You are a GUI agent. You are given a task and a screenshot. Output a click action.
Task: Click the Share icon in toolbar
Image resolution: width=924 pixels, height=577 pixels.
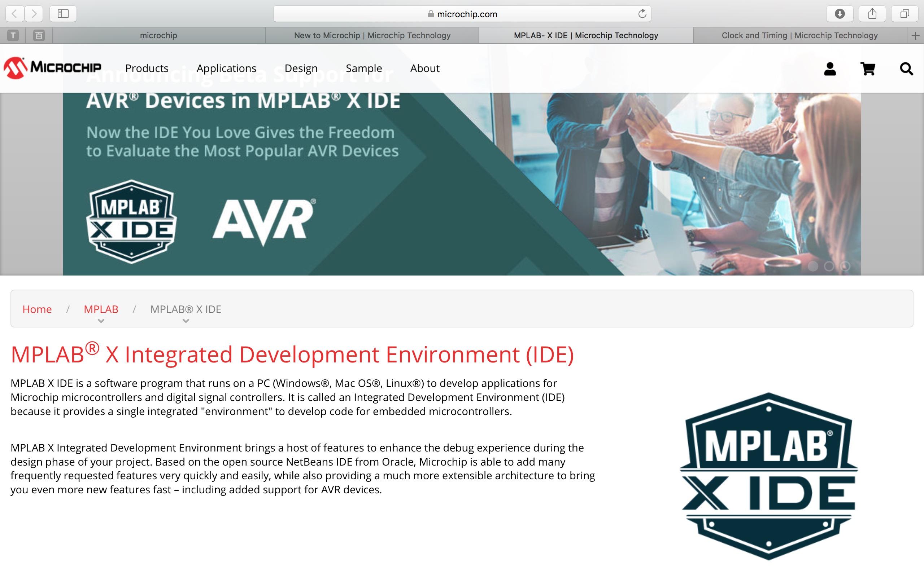pyautogui.click(x=872, y=14)
